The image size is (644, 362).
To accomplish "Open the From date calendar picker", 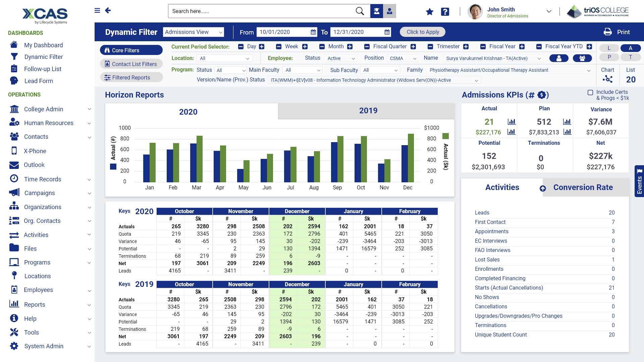I will (313, 32).
